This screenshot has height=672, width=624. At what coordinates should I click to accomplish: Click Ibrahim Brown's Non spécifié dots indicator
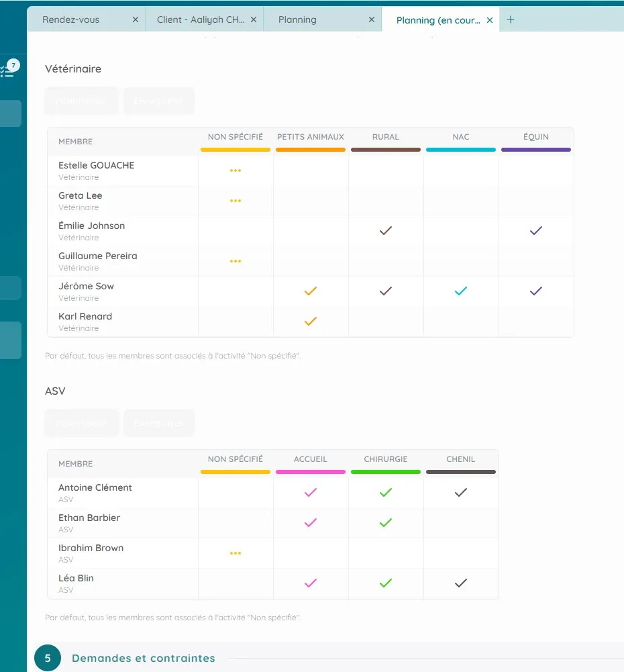pyautogui.click(x=235, y=553)
